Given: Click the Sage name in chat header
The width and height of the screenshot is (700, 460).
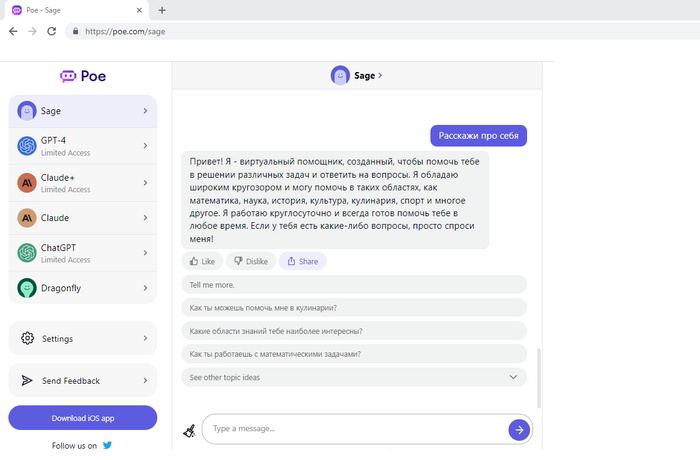Looking at the screenshot, I should (x=364, y=75).
